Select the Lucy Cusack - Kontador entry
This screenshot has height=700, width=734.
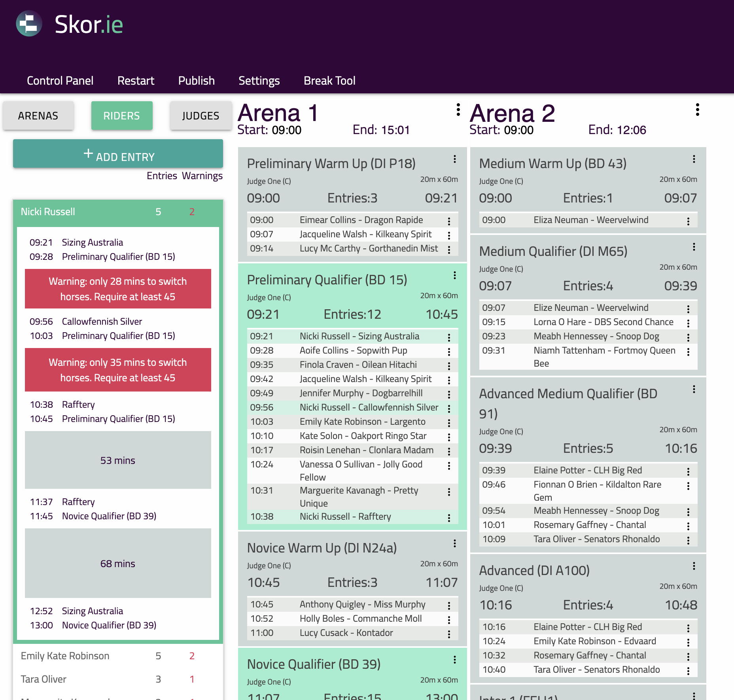346,633
